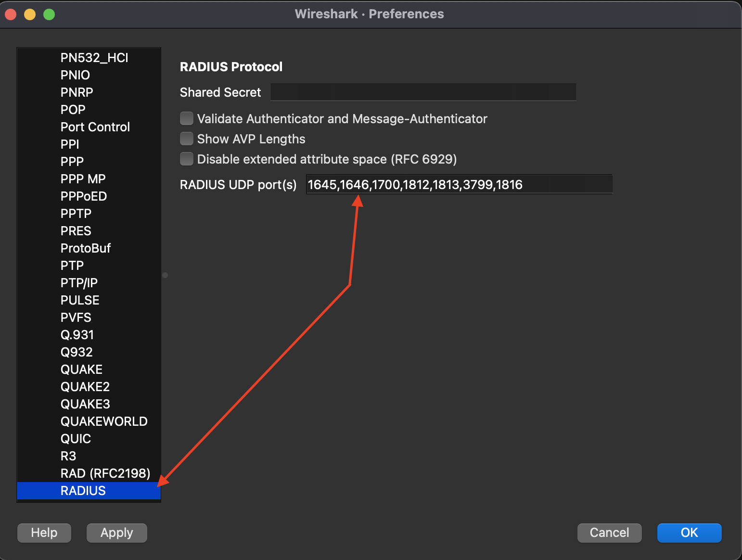The image size is (742, 560).
Task: Select the ProtoBuf protocol entry
Action: tap(86, 248)
